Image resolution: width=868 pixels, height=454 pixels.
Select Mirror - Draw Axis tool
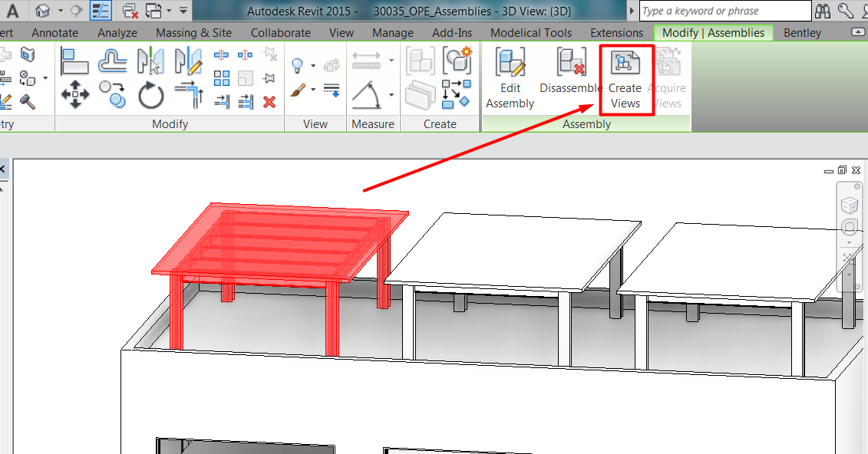tap(188, 61)
